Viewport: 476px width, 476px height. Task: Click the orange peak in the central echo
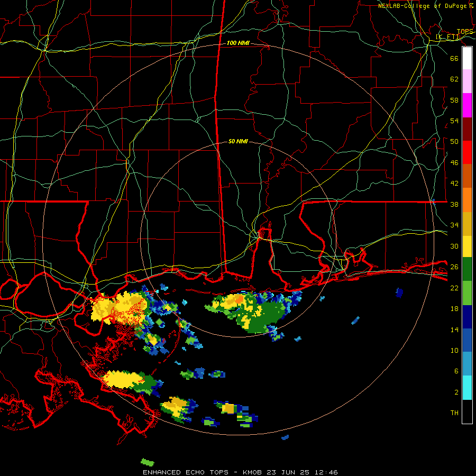coord(239,300)
